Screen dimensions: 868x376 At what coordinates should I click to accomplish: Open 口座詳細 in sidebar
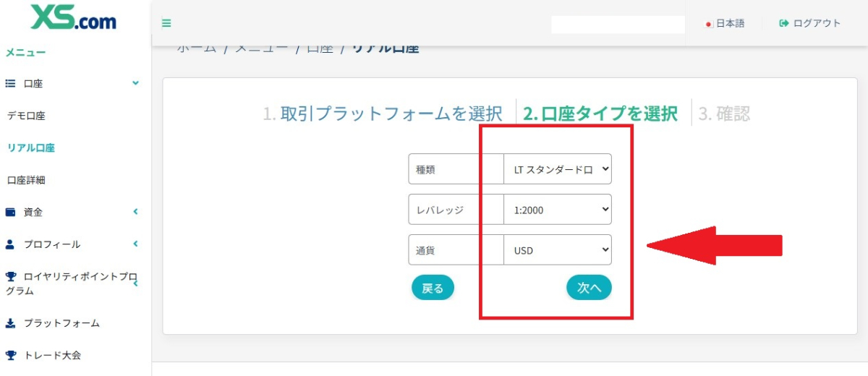(26, 180)
